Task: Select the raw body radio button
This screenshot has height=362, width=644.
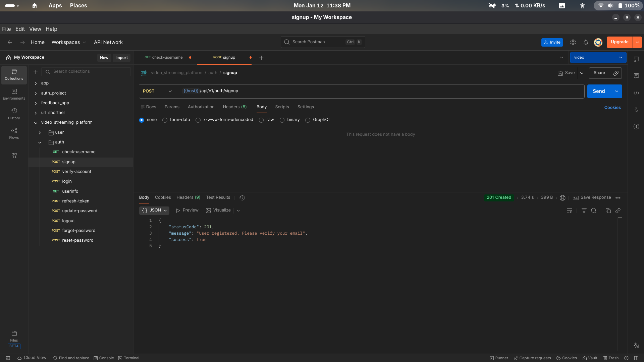Action: [261, 120]
